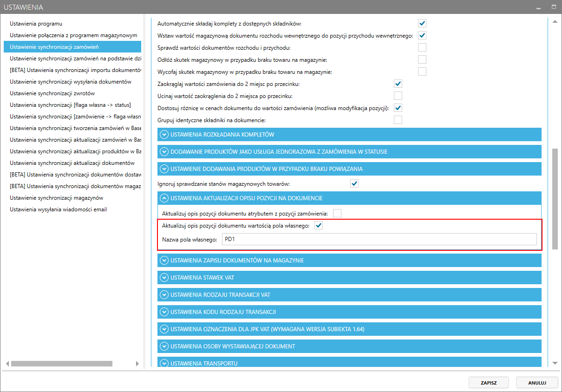Click the Nazwa pola własnego text field
The width and height of the screenshot is (562, 392).
pos(379,239)
